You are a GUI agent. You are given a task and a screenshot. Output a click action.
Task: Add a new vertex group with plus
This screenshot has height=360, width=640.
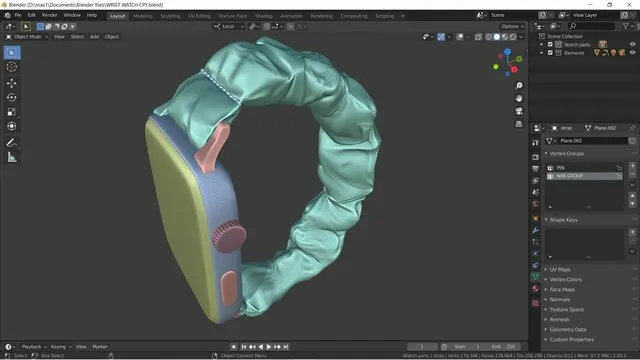coord(632,166)
